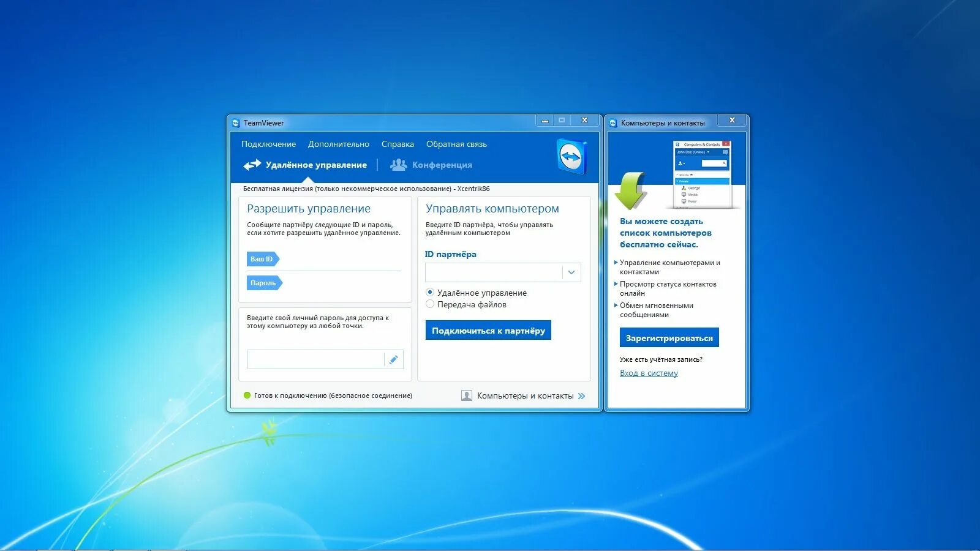This screenshot has width=980, height=551.
Task: Click the contacts list preview thumbnail
Action: 702,174
